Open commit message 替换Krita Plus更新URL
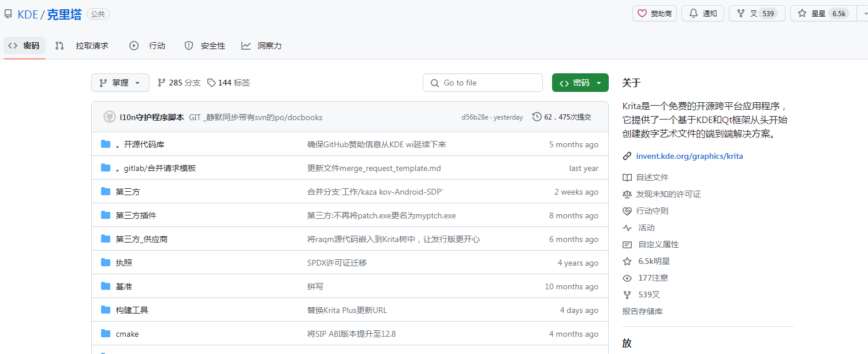868x354 pixels. (x=347, y=310)
